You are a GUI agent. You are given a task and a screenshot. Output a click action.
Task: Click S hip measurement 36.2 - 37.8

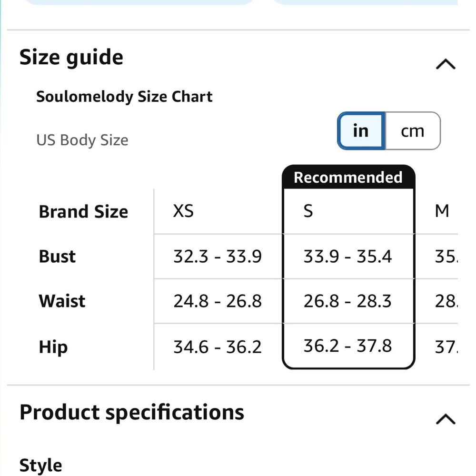click(x=347, y=346)
